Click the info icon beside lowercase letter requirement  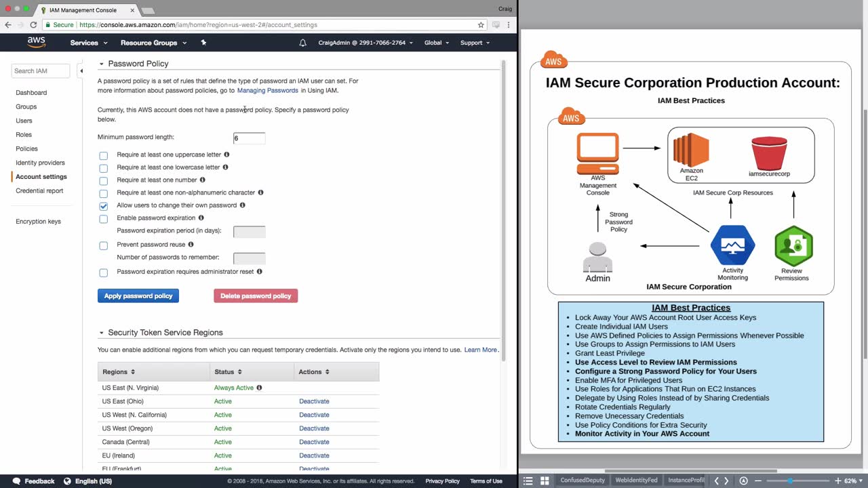point(225,167)
